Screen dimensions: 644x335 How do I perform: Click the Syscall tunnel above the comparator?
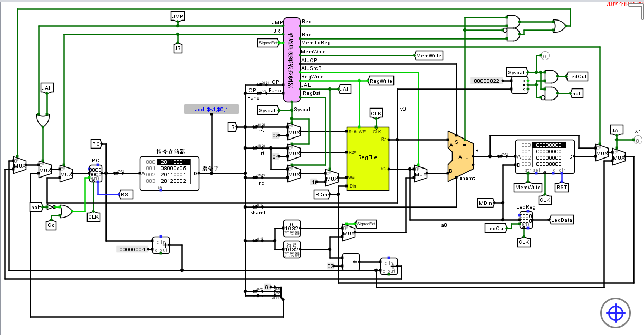[x=517, y=72]
